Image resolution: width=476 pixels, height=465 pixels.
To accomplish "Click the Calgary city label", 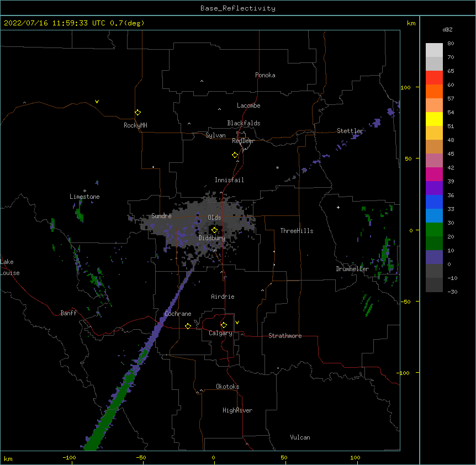I will (220, 333).
